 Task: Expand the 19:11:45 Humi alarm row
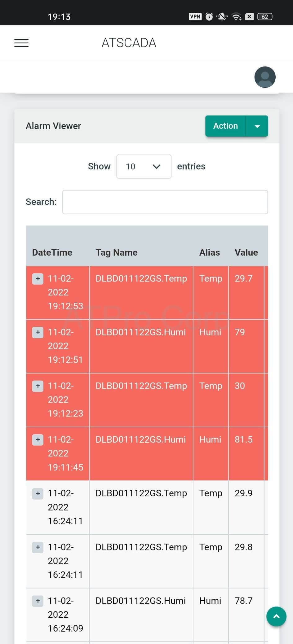pyautogui.click(x=38, y=440)
